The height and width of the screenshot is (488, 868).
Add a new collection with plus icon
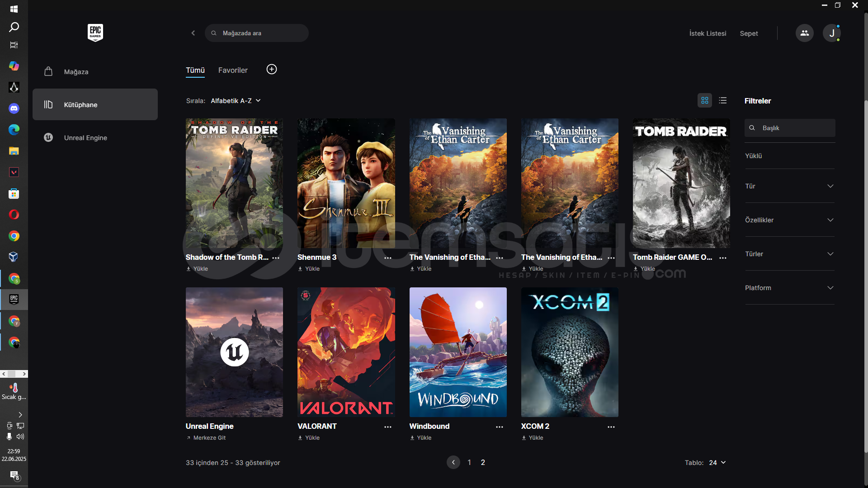pos(271,69)
